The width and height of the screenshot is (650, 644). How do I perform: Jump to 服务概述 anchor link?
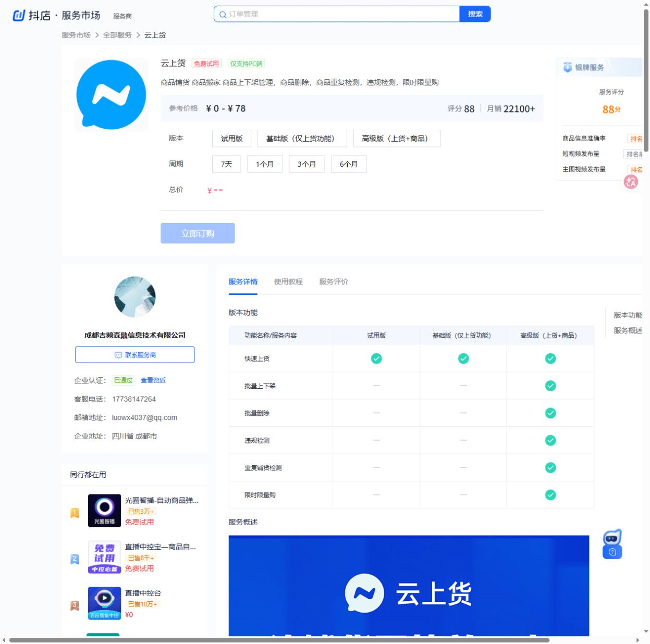(628, 331)
